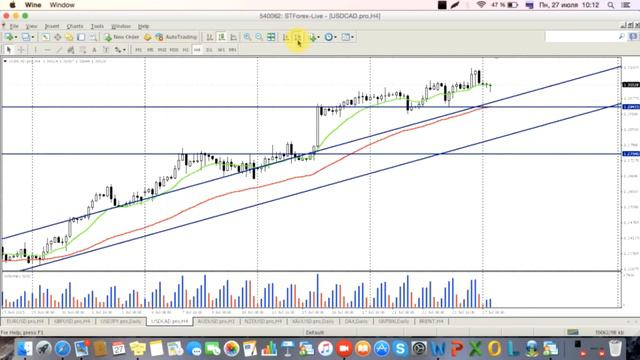
Task: Switch to XAUUSD.pro,Daily chart tab
Action: 313,322
